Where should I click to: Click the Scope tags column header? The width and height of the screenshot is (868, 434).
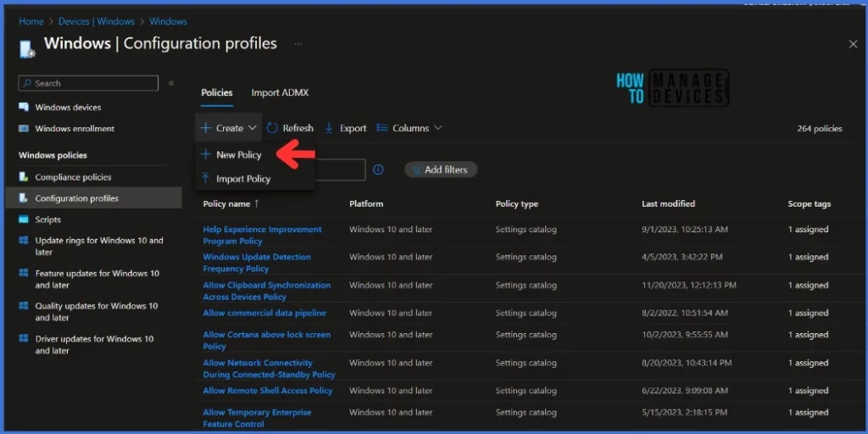point(810,203)
